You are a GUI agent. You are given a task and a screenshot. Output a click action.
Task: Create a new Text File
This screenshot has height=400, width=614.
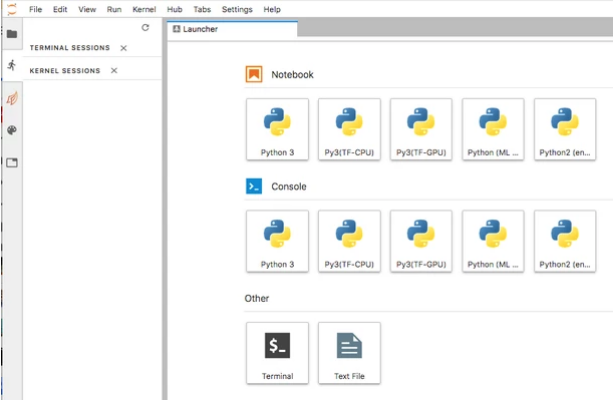349,353
